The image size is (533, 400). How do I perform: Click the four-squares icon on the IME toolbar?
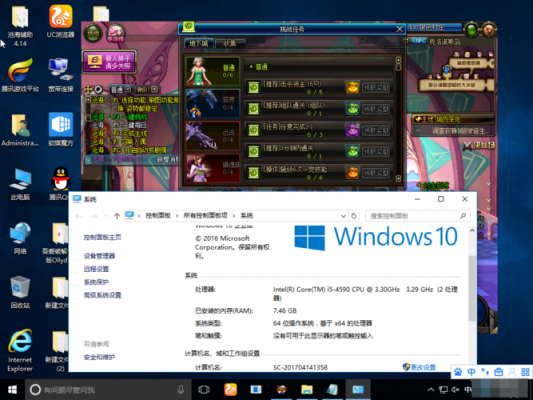[525, 372]
